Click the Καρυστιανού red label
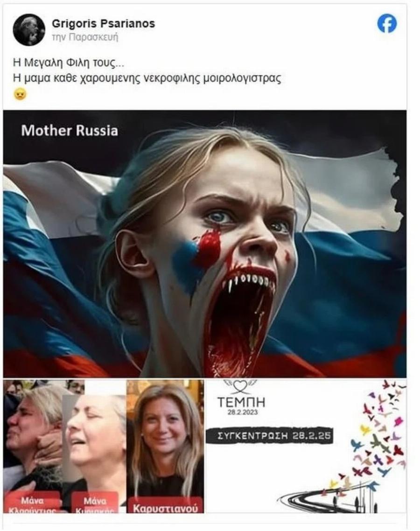The height and width of the screenshot is (531, 420). tap(165, 506)
